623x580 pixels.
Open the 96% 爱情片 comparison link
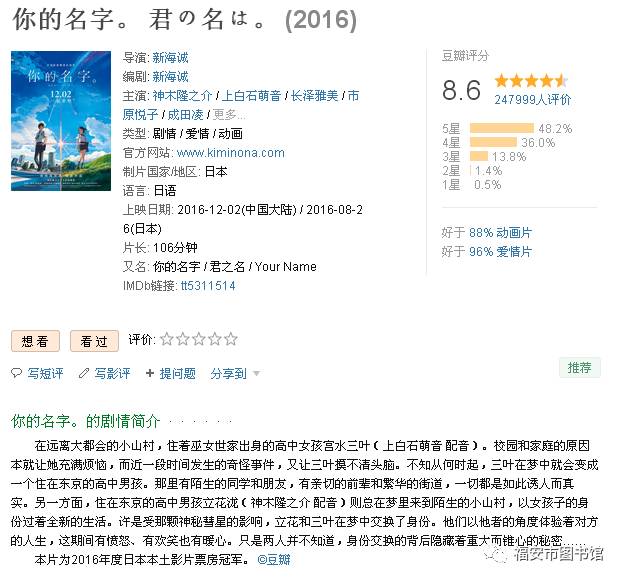(501, 251)
